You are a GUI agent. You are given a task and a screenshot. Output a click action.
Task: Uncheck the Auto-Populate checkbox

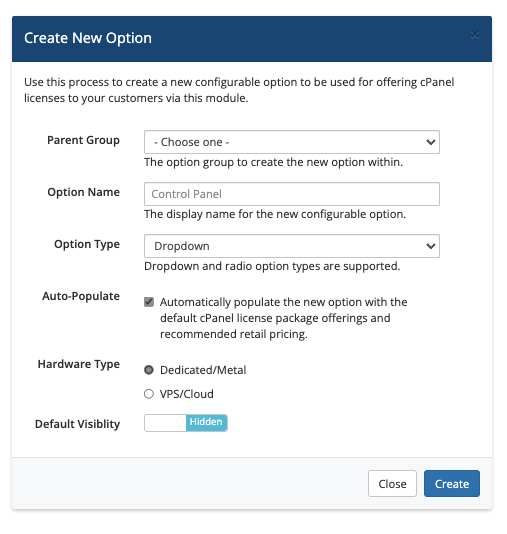149,302
